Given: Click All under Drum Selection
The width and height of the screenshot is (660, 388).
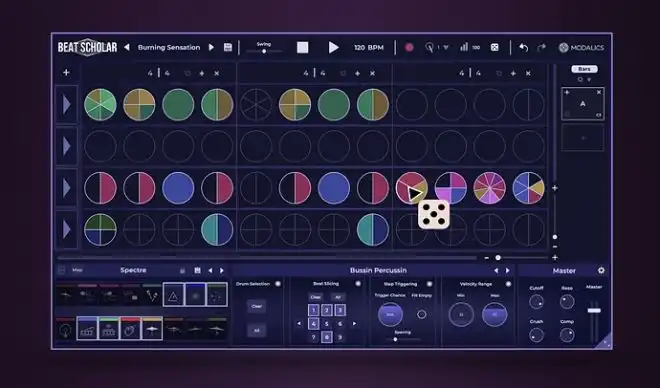Looking at the screenshot, I should pos(256,331).
